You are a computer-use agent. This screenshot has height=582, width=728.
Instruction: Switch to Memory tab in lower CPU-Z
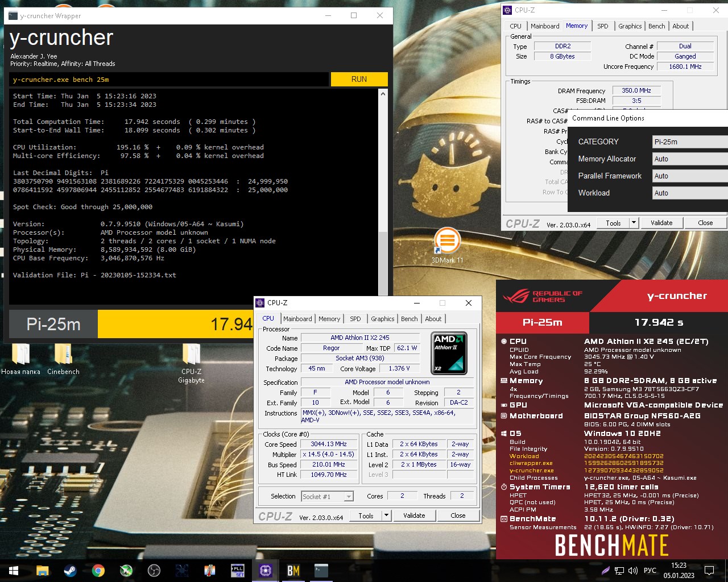pos(329,319)
